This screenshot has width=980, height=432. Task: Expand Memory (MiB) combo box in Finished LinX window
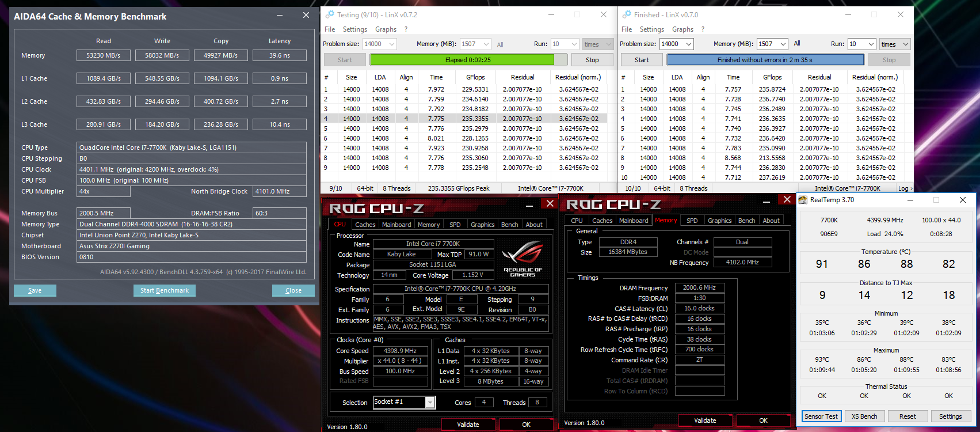(783, 44)
